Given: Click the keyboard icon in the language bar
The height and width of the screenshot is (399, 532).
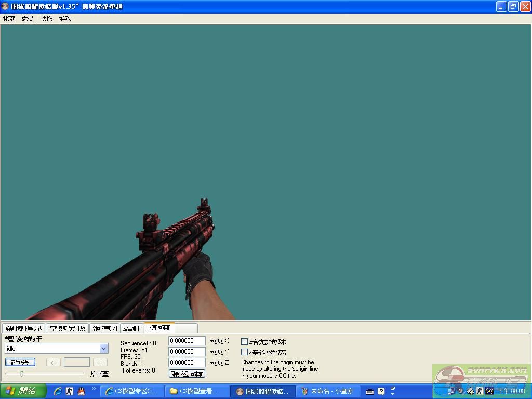Looking at the screenshot, I should [369, 391].
